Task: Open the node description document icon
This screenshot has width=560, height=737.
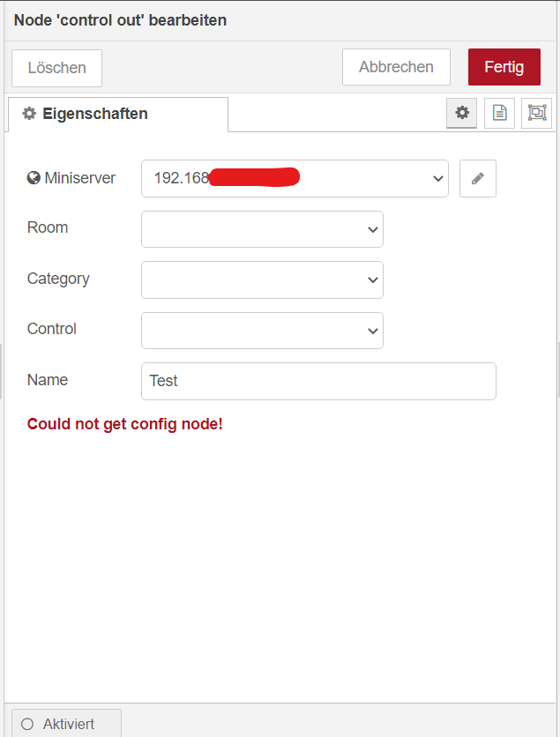Action: click(499, 113)
